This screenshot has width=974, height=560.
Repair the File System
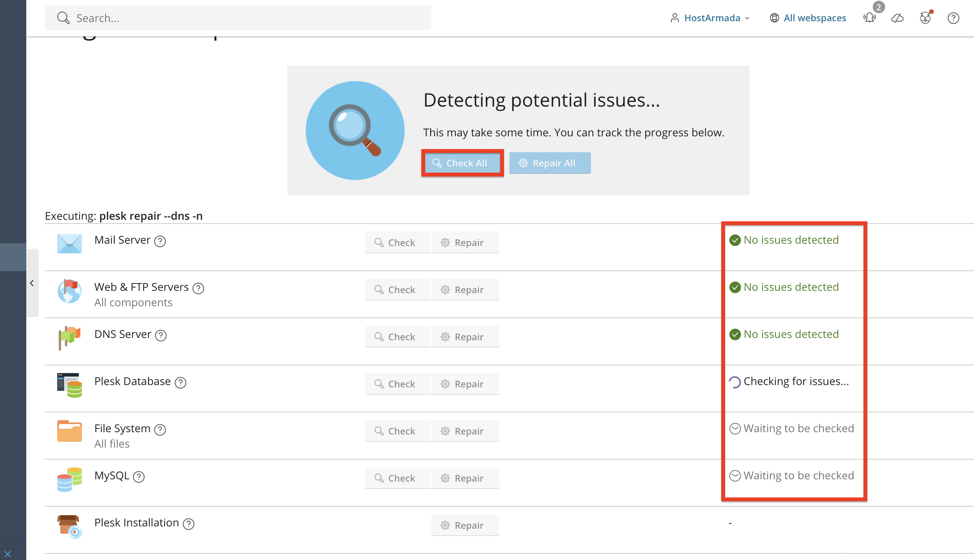465,431
